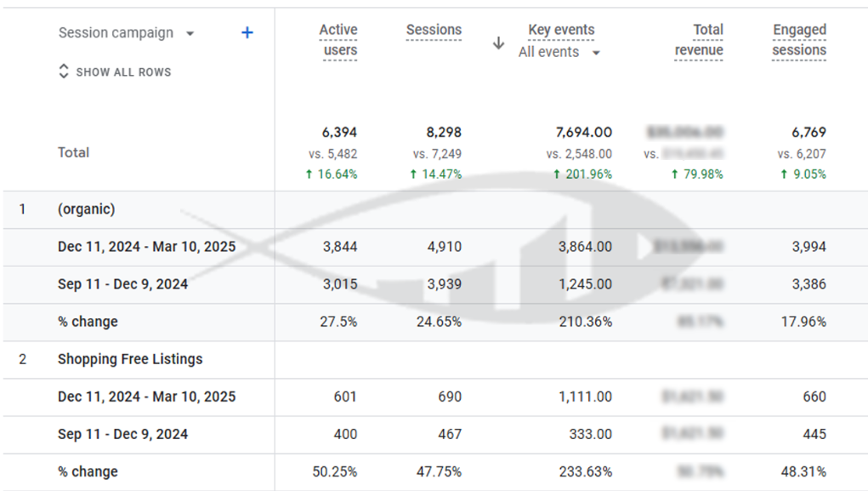
Task: Select the Shopping Free Listings campaign row
Action: [x=130, y=359]
